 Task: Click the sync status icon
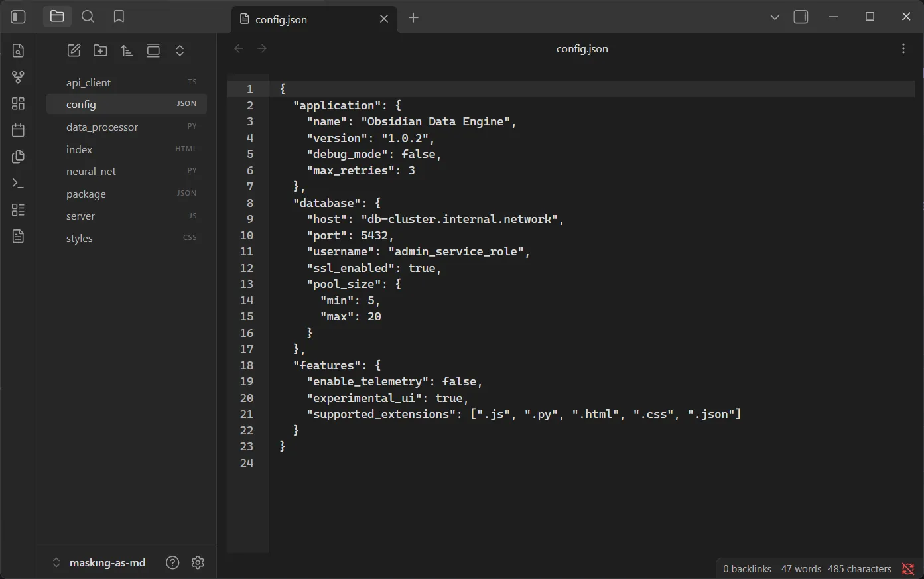tap(908, 569)
